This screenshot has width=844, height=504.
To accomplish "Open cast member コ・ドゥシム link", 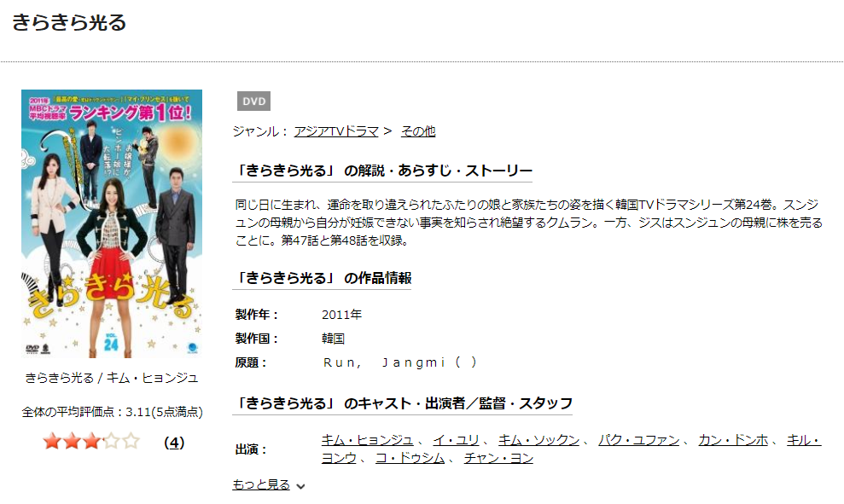I will [x=410, y=458].
